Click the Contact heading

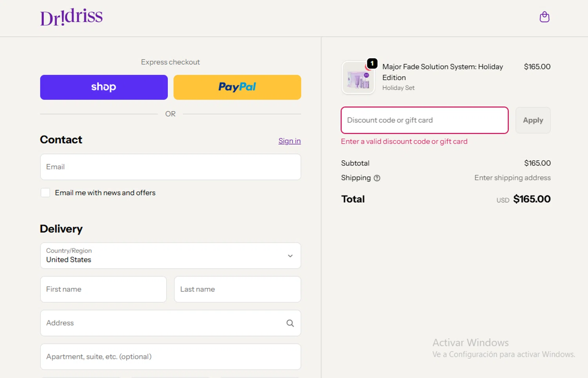(61, 140)
